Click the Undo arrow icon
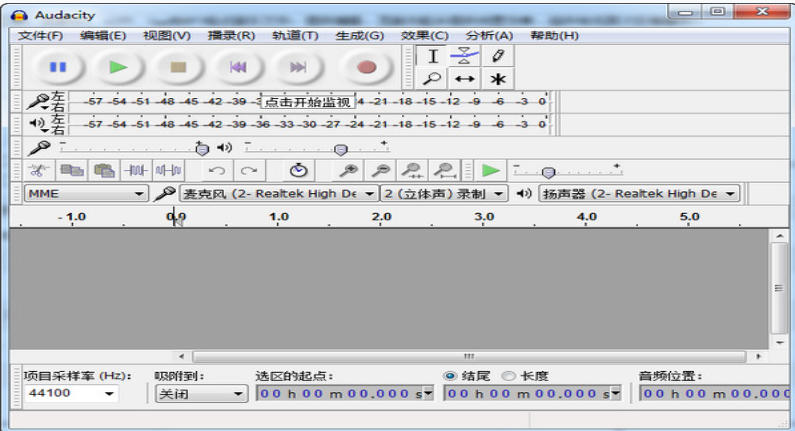Screen dimensions: 795x431 [215, 171]
